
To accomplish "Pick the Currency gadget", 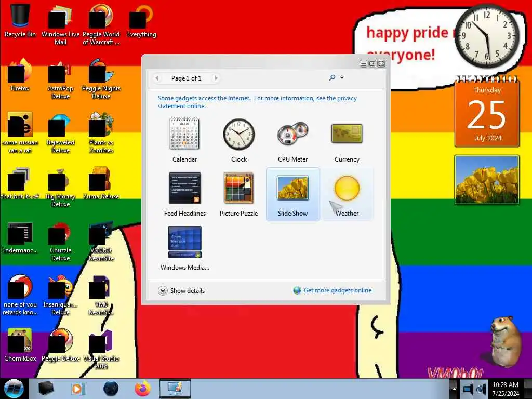I will click(347, 140).
